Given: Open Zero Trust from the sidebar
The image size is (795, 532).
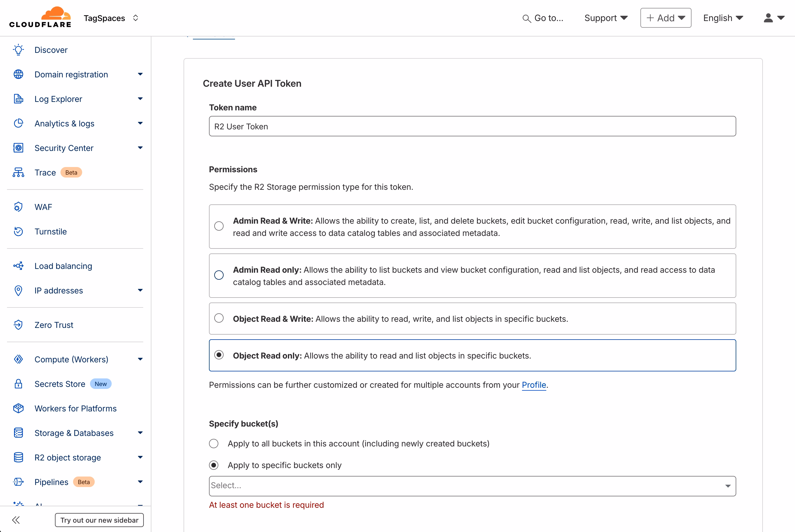Looking at the screenshot, I should point(54,325).
